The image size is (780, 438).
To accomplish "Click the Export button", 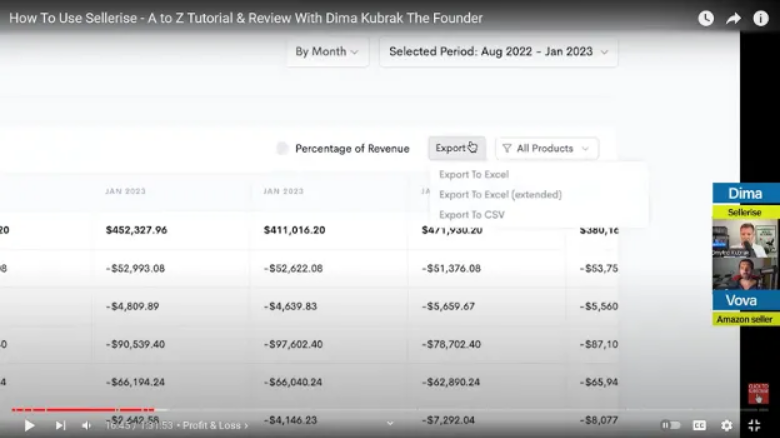I will (457, 148).
